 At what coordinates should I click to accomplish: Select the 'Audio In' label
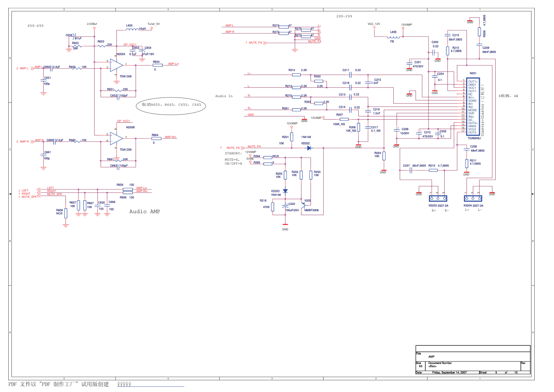[x=224, y=96]
